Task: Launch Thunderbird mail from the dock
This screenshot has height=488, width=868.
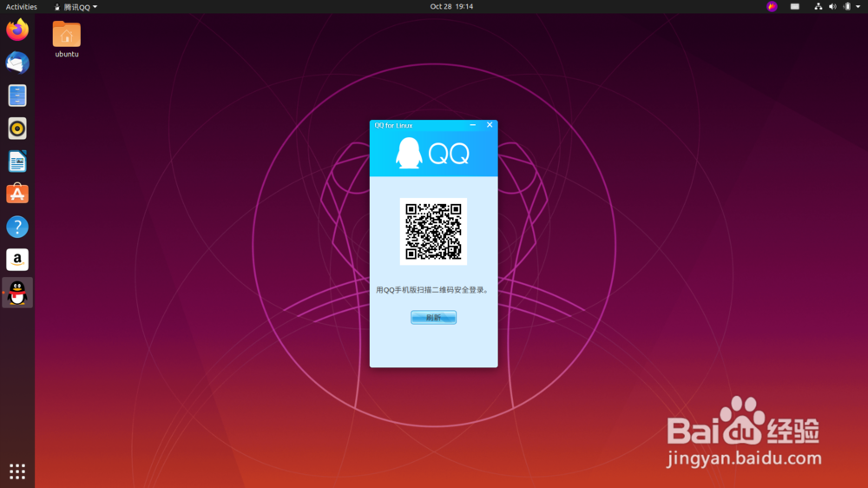Action: 17,63
